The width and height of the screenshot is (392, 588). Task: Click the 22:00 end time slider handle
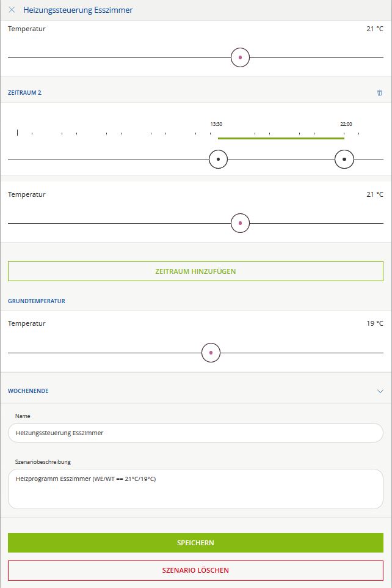pyautogui.click(x=344, y=160)
